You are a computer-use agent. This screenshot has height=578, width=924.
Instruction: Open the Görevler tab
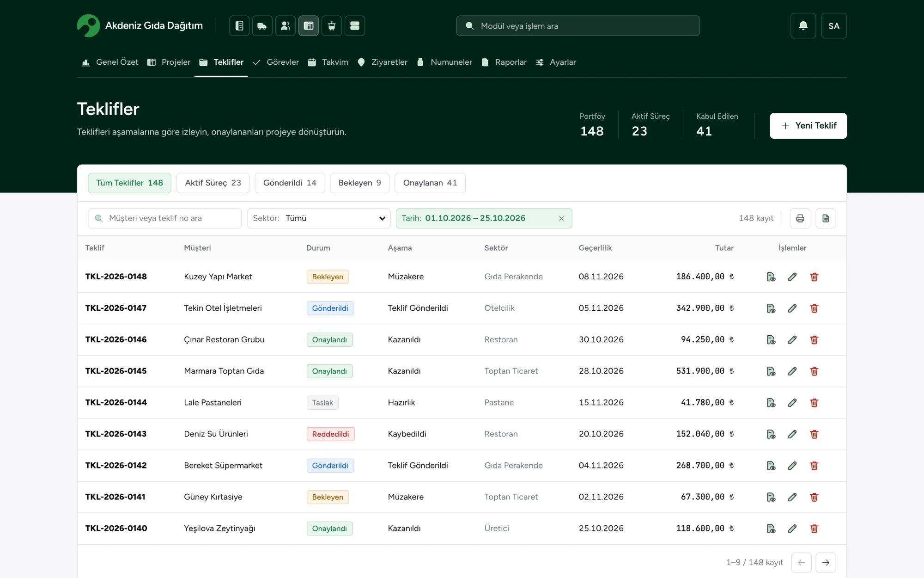[276, 62]
